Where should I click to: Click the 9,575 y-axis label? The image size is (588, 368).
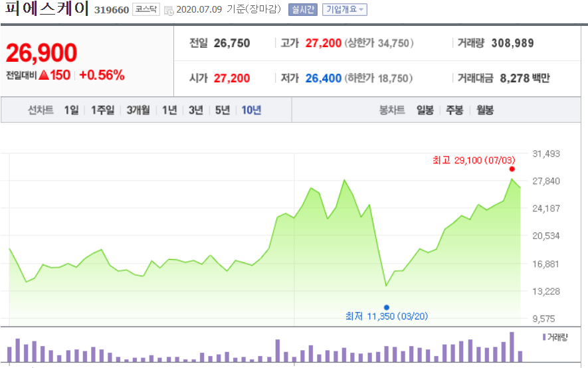coord(543,319)
